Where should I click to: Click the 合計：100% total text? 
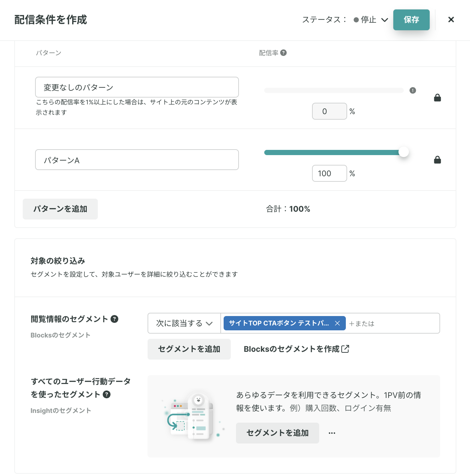point(288,209)
